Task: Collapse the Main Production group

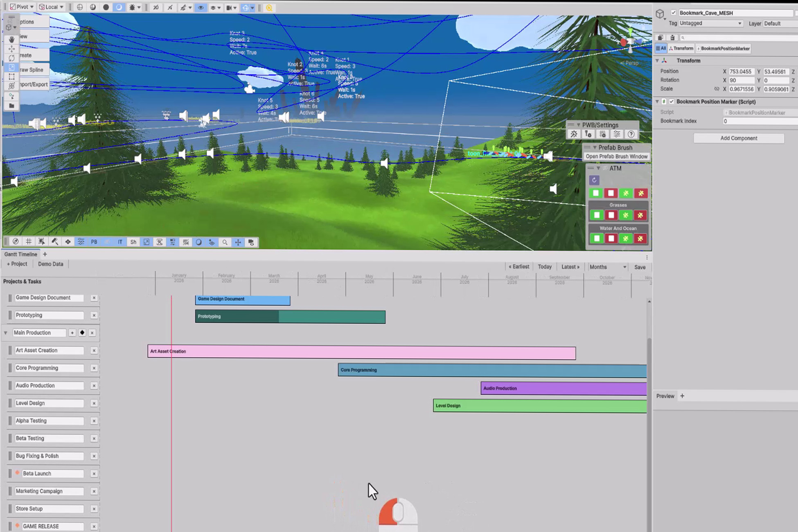Action: pos(6,333)
